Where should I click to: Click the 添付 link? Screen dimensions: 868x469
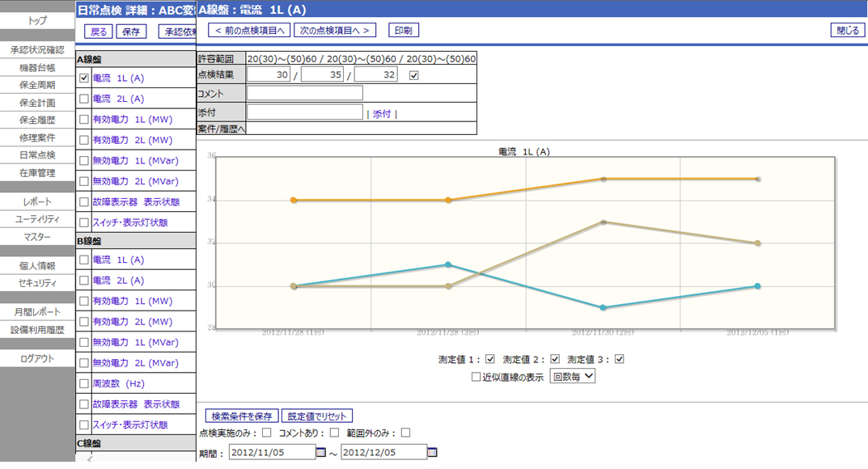coord(382,114)
